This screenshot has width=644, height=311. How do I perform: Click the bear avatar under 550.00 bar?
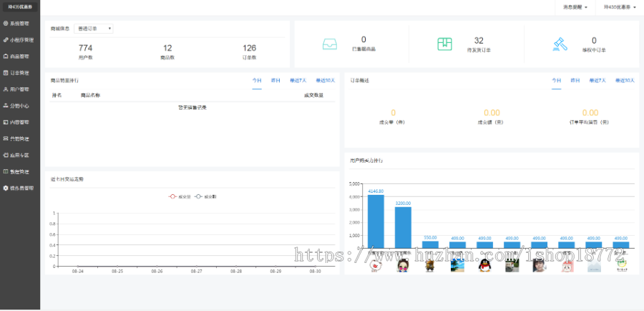(430, 265)
